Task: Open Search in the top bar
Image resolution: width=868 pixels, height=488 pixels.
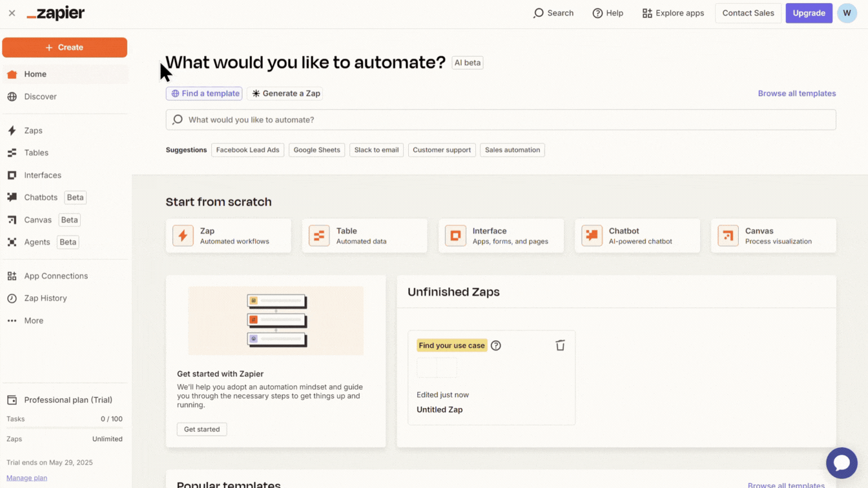Action: (553, 13)
